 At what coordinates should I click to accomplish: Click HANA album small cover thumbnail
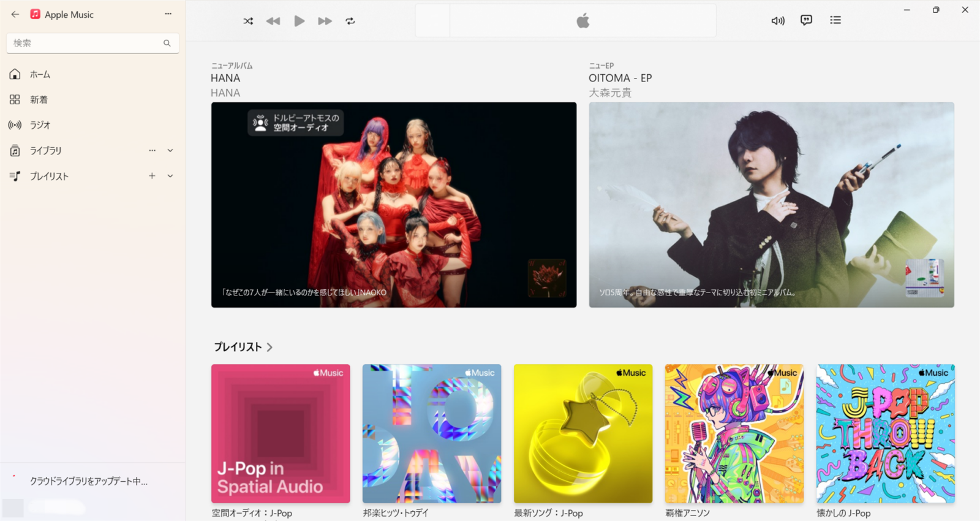pyautogui.click(x=547, y=278)
